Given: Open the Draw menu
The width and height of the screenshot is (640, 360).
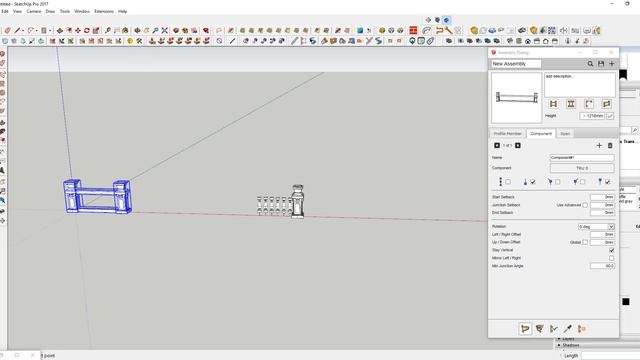Looking at the screenshot, I should coord(50,11).
